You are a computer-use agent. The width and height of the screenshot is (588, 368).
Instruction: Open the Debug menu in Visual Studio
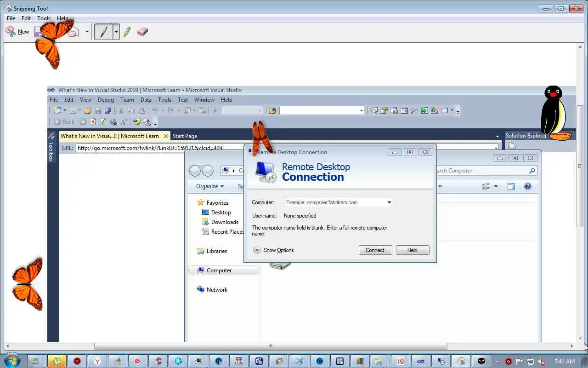pyautogui.click(x=106, y=100)
